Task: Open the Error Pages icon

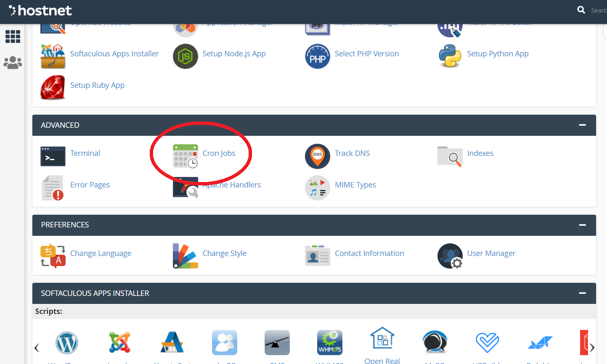Action: 53,188
